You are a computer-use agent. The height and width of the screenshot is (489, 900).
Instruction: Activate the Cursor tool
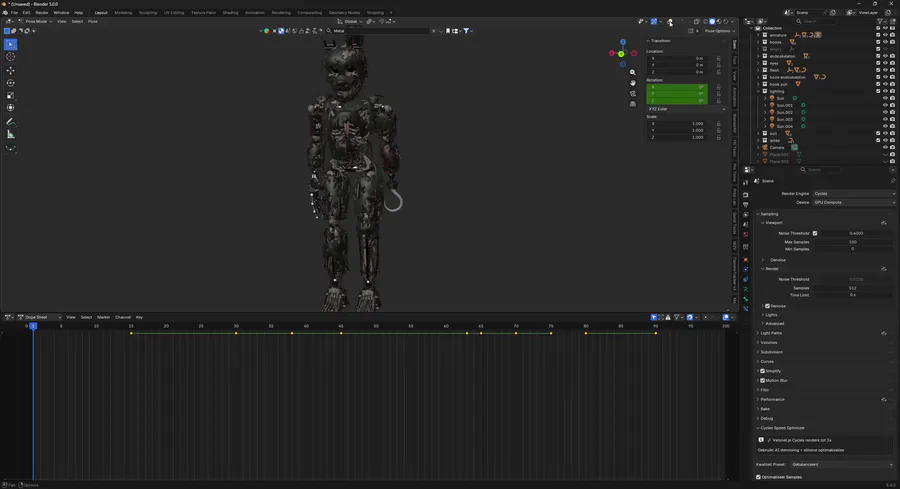click(11, 57)
